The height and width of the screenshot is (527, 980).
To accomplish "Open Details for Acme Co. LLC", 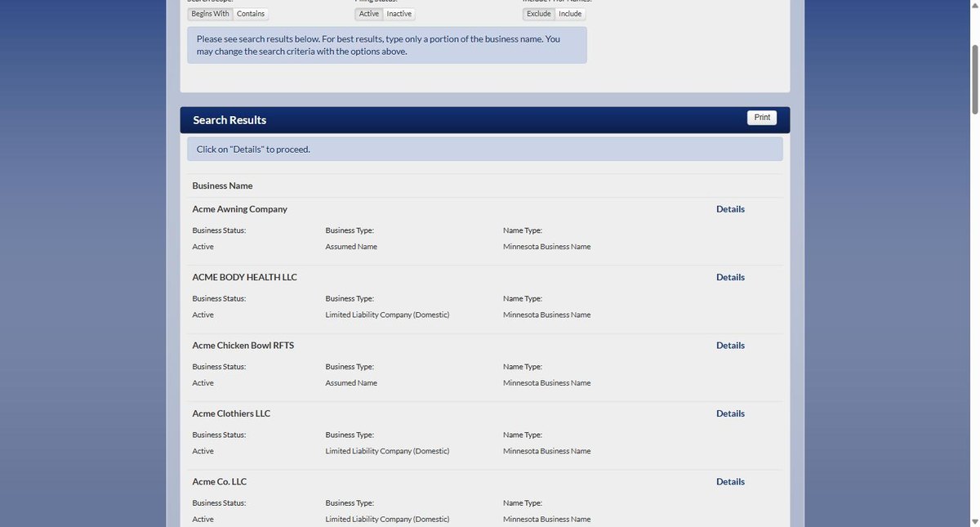I will pyautogui.click(x=730, y=482).
